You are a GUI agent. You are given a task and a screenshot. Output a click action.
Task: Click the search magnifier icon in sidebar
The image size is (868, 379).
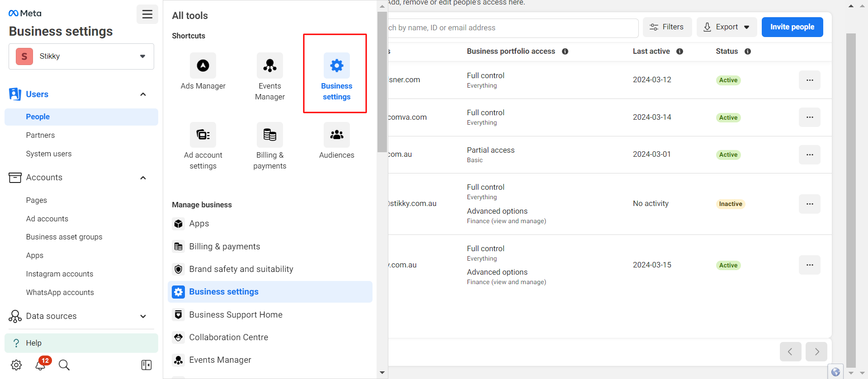click(64, 365)
